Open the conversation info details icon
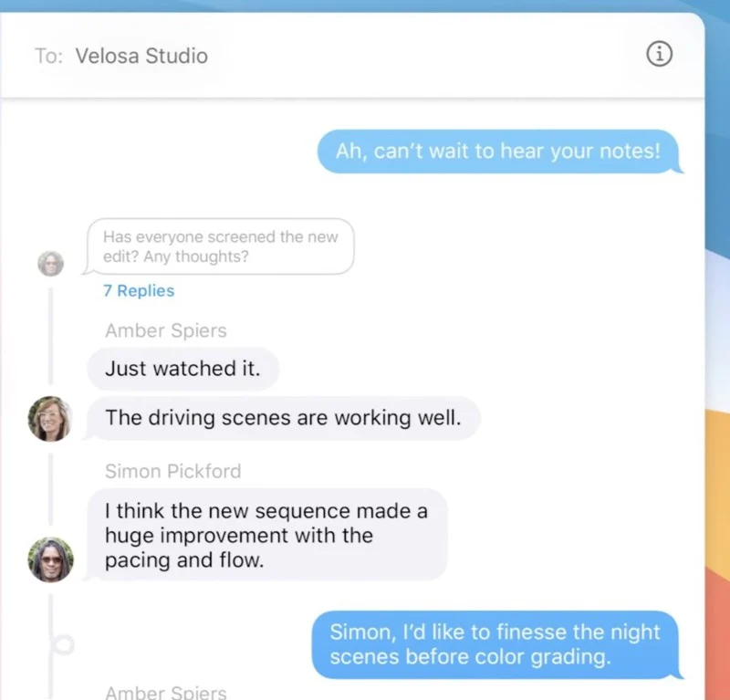Image resolution: width=730 pixels, height=700 pixels. tap(659, 54)
